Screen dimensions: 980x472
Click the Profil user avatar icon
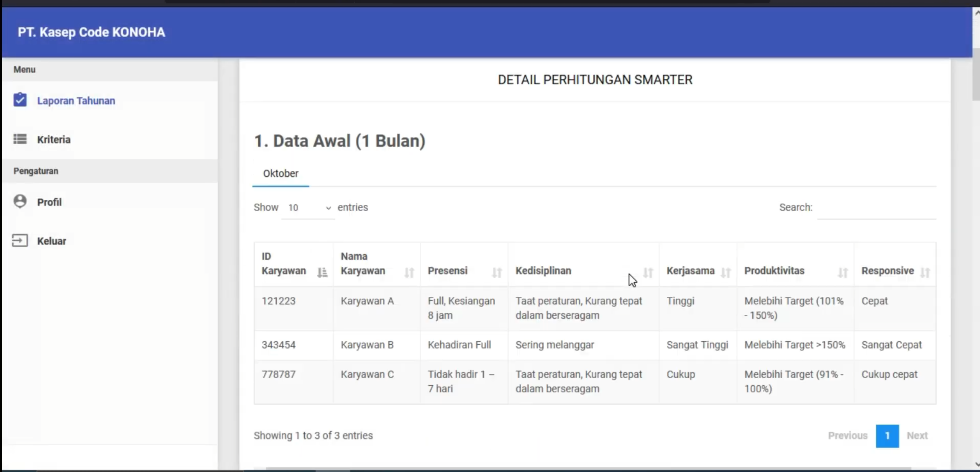tap(20, 201)
